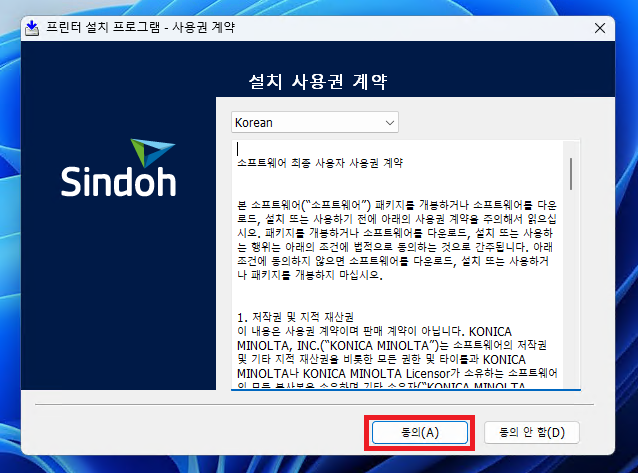
Task: Click the chevron arrow of language dropdown
Action: [389, 122]
